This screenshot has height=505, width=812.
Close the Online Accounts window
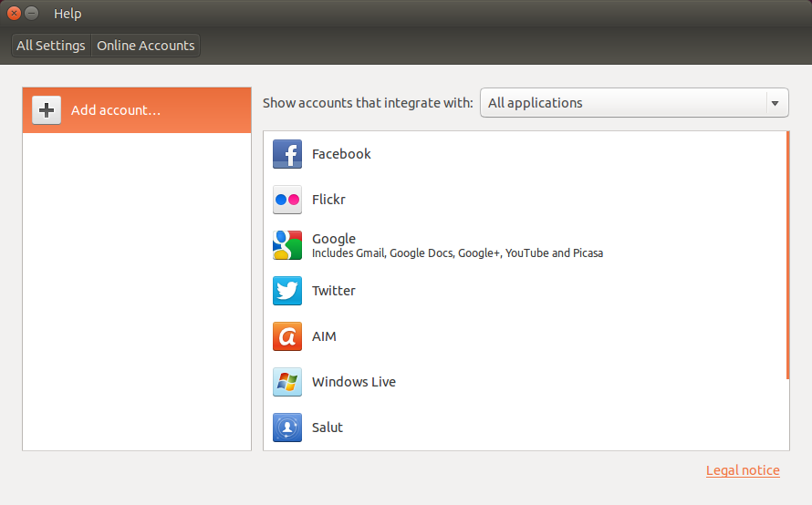15,13
